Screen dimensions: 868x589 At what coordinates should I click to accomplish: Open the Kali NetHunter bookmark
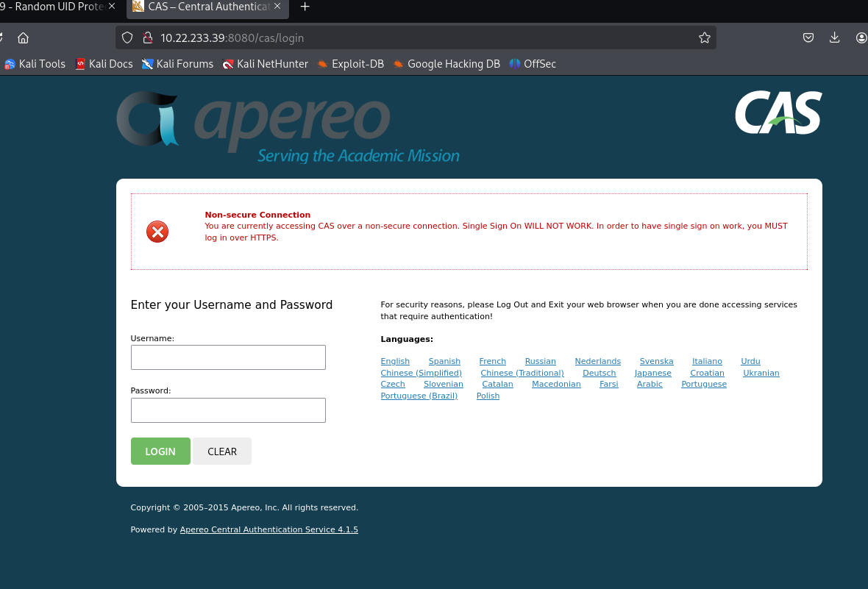click(x=265, y=64)
